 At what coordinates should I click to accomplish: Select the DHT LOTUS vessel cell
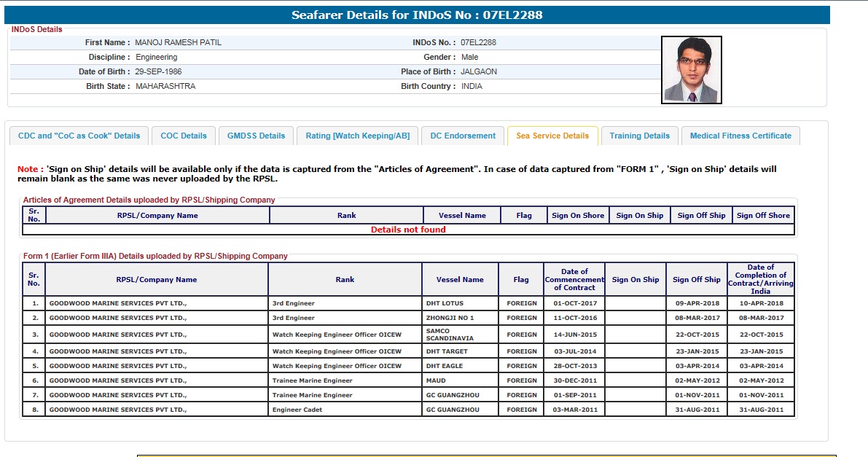(x=445, y=303)
